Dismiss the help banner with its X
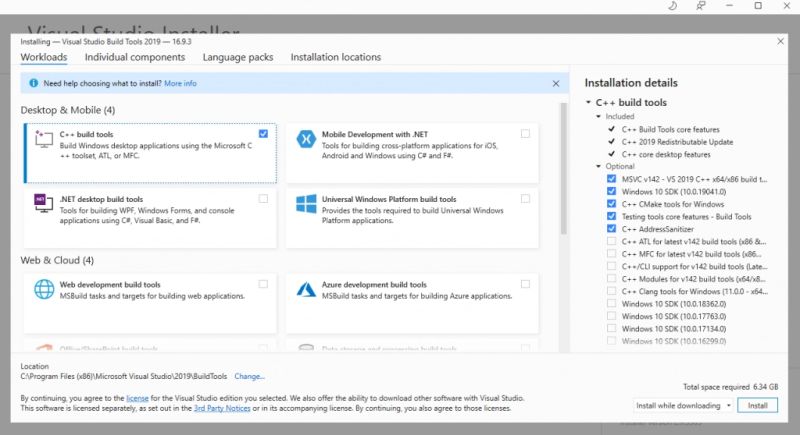Image resolution: width=800 pixels, height=435 pixels. click(556, 83)
